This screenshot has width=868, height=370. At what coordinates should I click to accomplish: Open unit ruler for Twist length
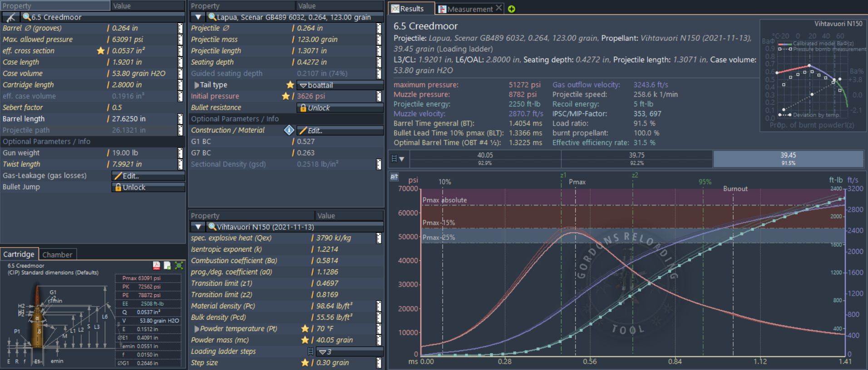click(x=180, y=164)
